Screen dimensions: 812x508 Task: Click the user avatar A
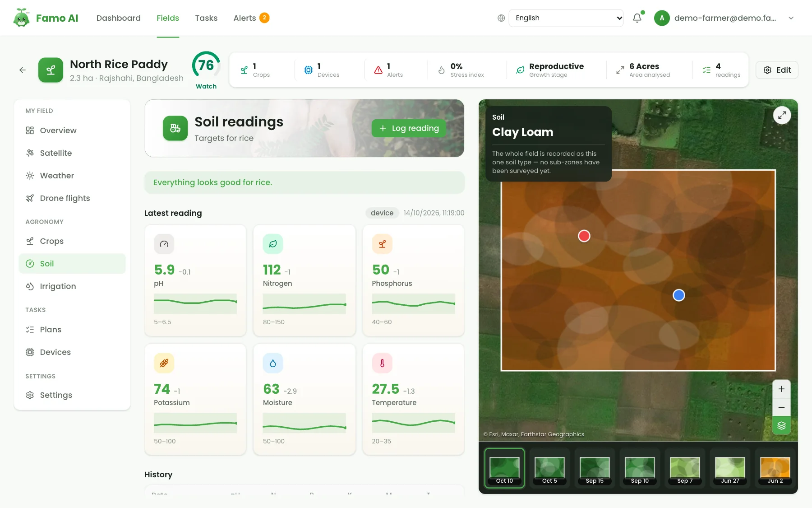pos(662,18)
